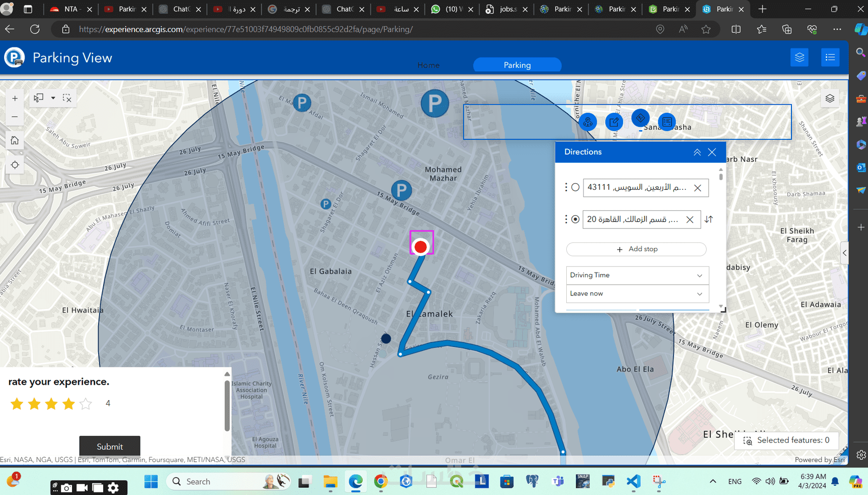
Task: Edit the Zamalek destination address field
Action: pyautogui.click(x=633, y=219)
